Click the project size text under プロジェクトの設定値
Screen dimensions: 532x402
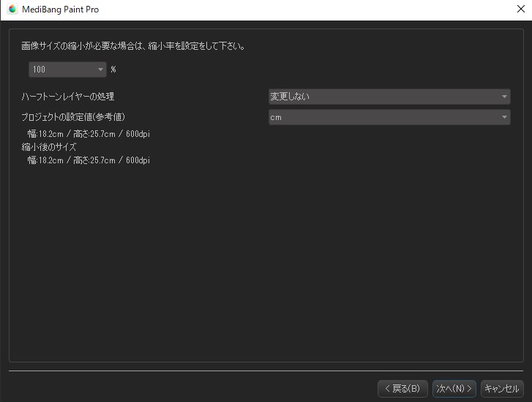coord(89,134)
